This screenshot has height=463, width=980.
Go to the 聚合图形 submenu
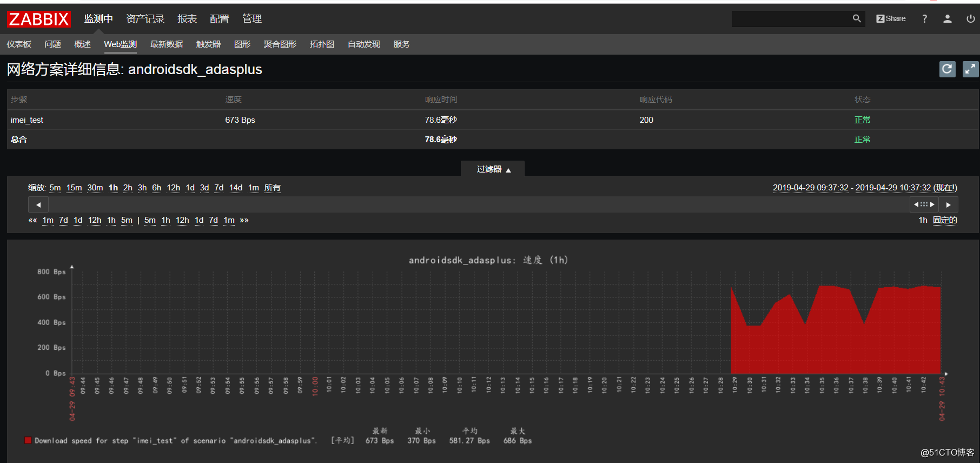[x=280, y=44]
